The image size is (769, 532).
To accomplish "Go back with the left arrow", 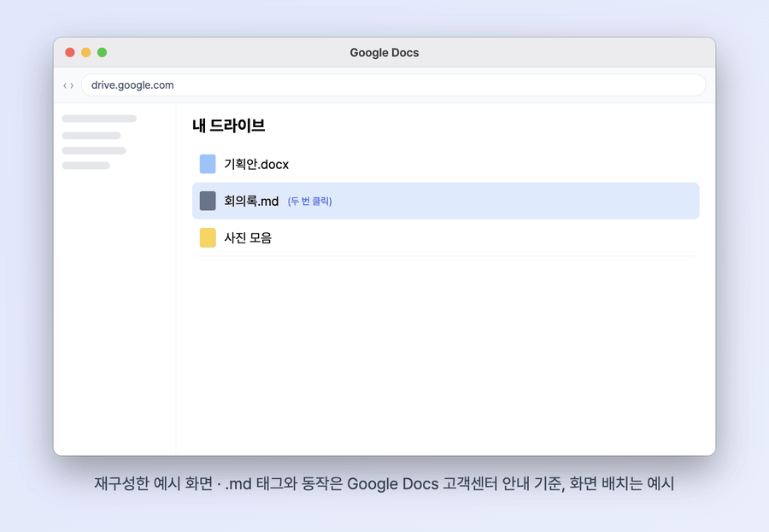I will click(65, 85).
